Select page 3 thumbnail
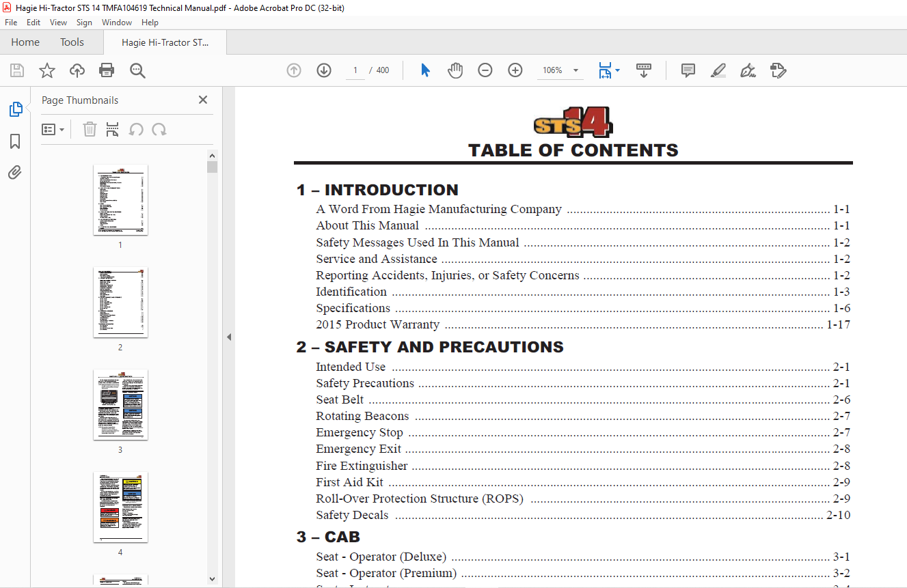 tap(120, 405)
